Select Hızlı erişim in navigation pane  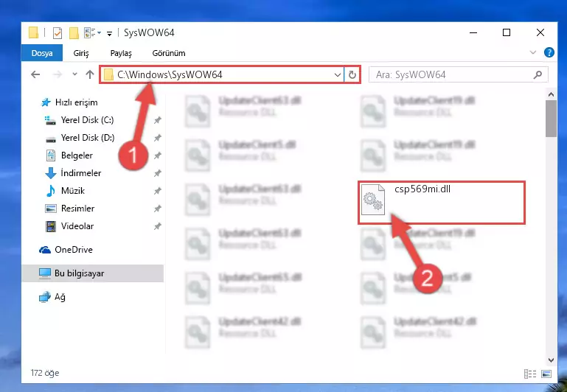click(76, 102)
